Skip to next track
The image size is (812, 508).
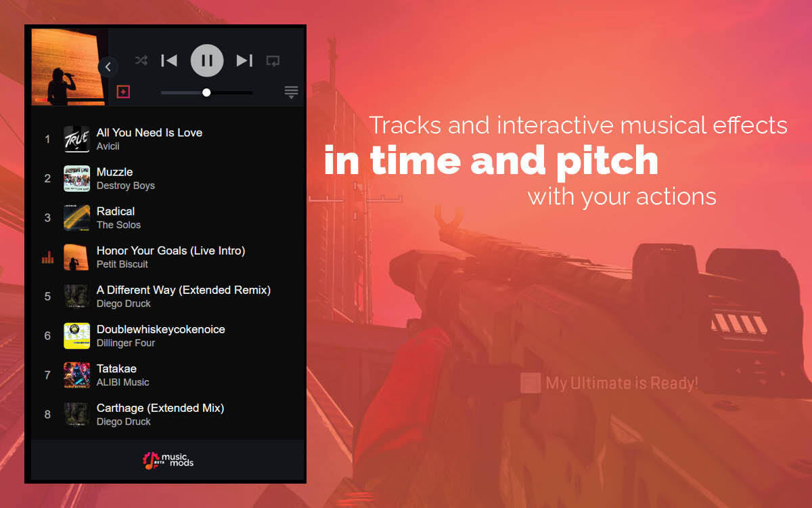coord(244,60)
